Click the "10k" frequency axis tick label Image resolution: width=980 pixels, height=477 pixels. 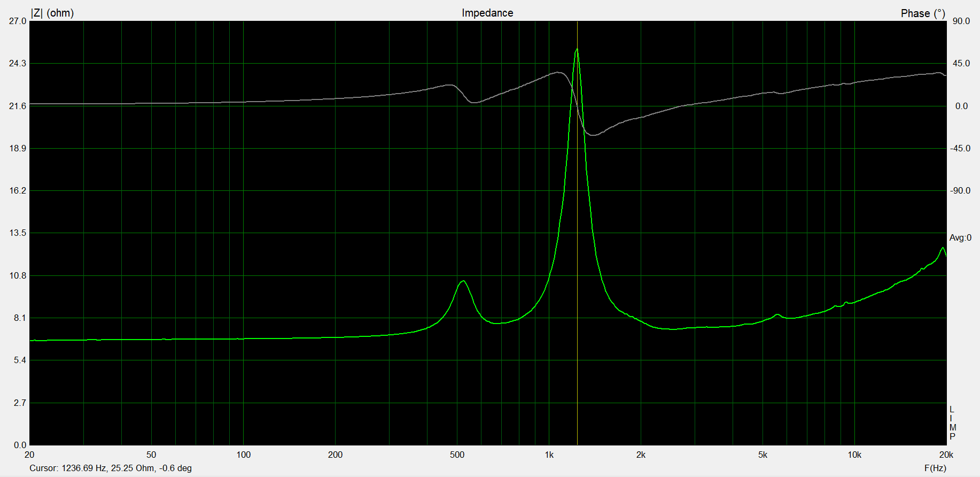(x=854, y=455)
